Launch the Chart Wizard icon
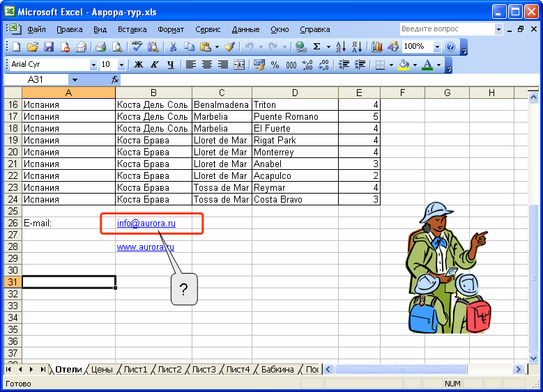This screenshot has height=392, width=543. [x=377, y=47]
